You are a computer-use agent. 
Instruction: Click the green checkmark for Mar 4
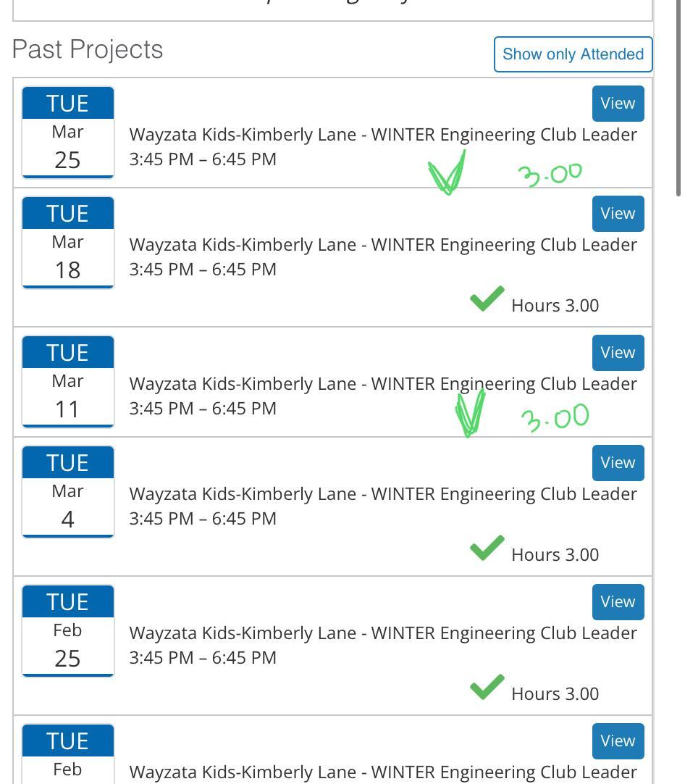coord(487,548)
